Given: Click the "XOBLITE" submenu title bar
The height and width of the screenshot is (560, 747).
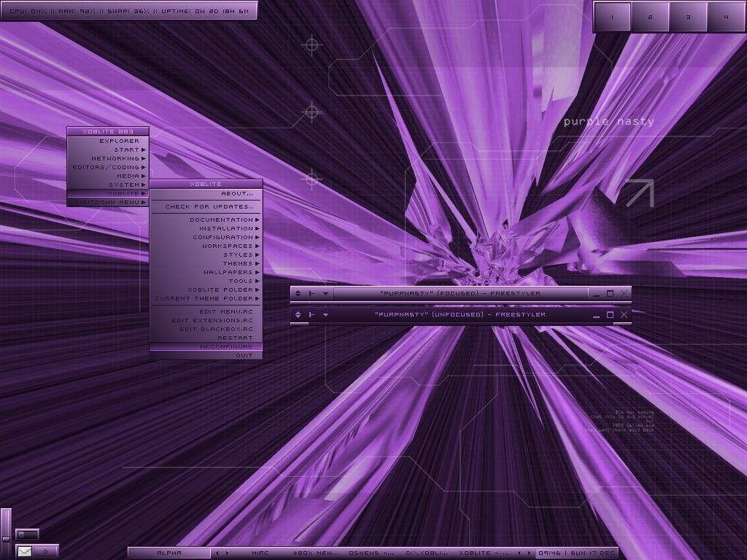Looking at the screenshot, I should [206, 184].
